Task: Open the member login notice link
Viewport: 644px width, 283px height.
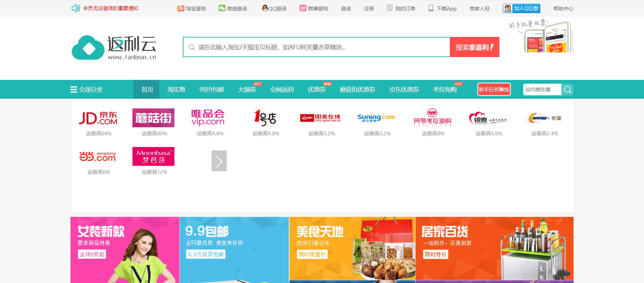Action: (x=110, y=8)
